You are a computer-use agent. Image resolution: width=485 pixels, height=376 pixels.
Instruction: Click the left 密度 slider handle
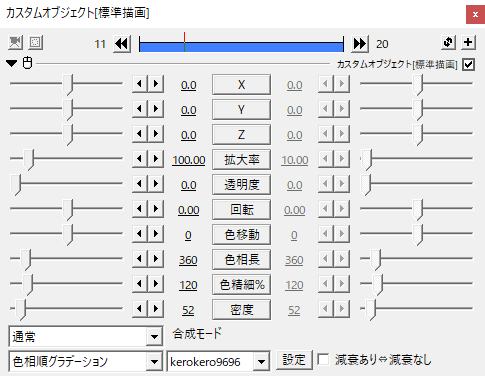[x=21, y=310]
